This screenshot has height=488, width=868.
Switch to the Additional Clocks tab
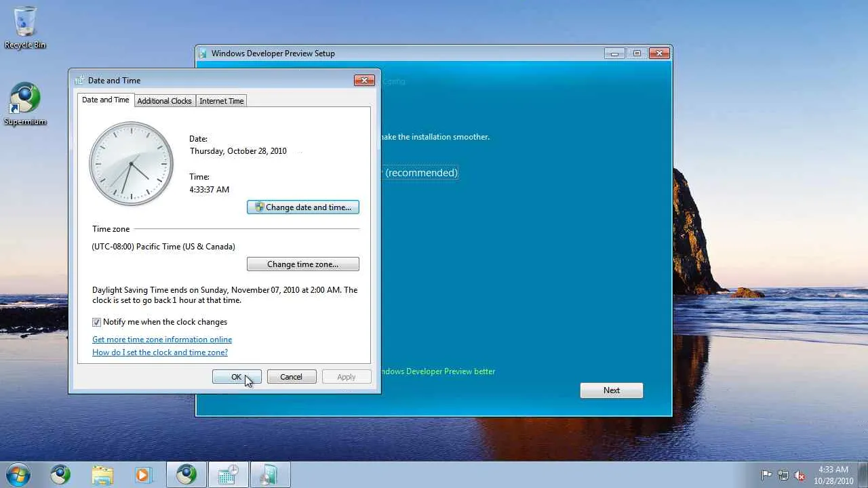(x=164, y=101)
